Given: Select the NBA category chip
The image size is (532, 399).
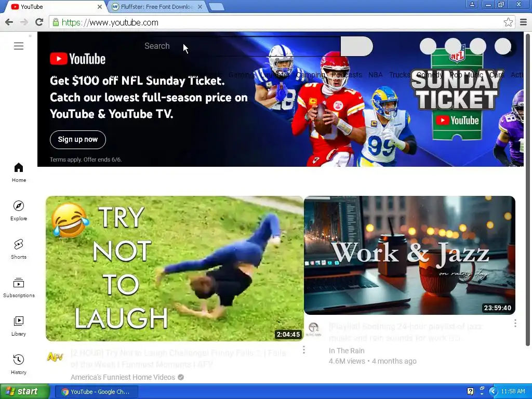Looking at the screenshot, I should (375, 75).
